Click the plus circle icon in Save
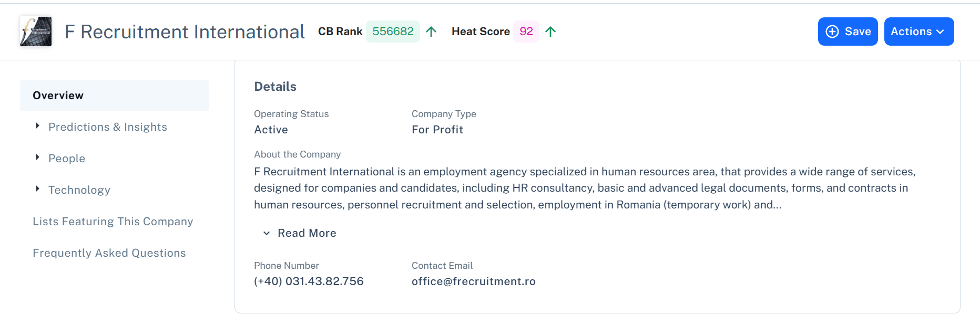Screen dimensions: 980x325 pyautogui.click(x=832, y=32)
